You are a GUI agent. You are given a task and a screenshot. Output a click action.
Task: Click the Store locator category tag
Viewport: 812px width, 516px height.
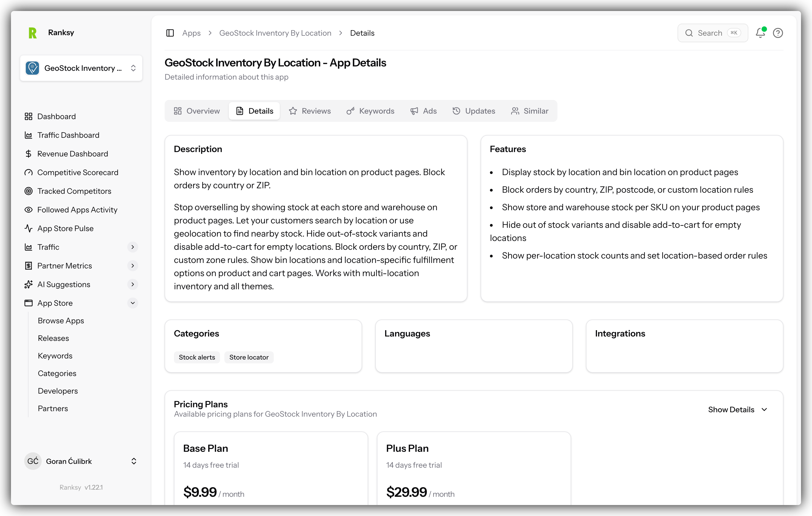coord(249,357)
